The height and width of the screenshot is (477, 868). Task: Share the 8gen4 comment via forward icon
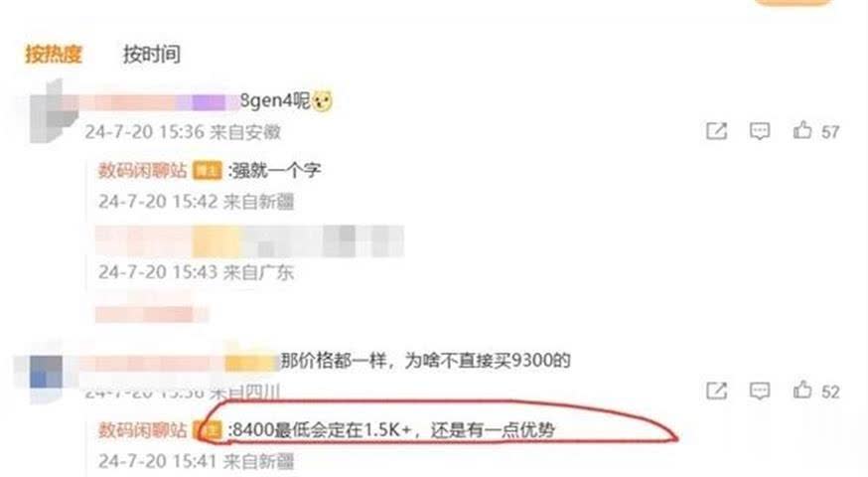(x=716, y=131)
